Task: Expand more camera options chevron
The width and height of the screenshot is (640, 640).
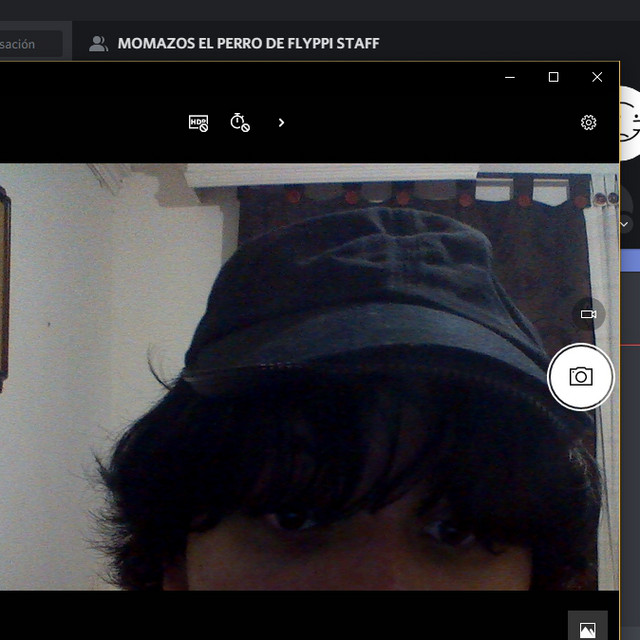Action: click(281, 123)
